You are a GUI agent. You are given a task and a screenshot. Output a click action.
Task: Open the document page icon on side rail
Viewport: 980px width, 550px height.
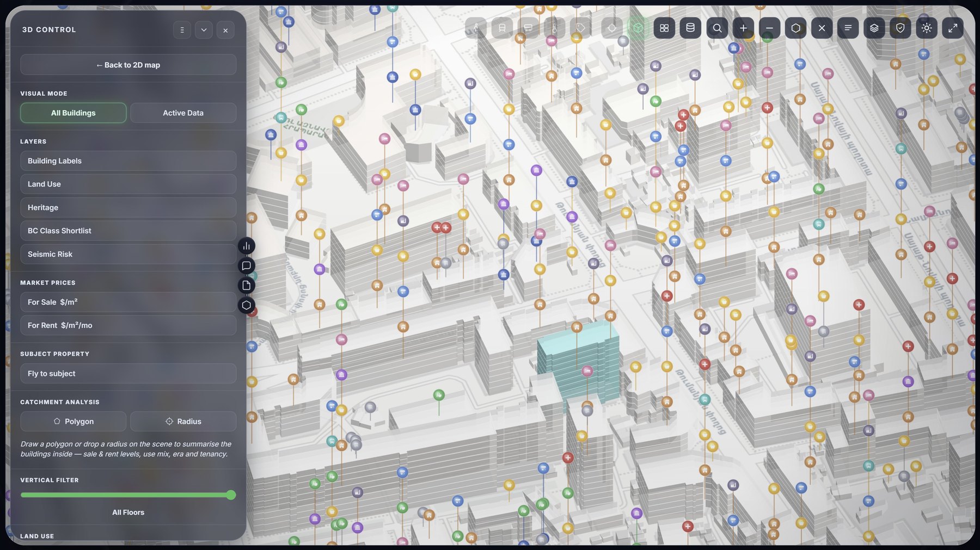247,285
